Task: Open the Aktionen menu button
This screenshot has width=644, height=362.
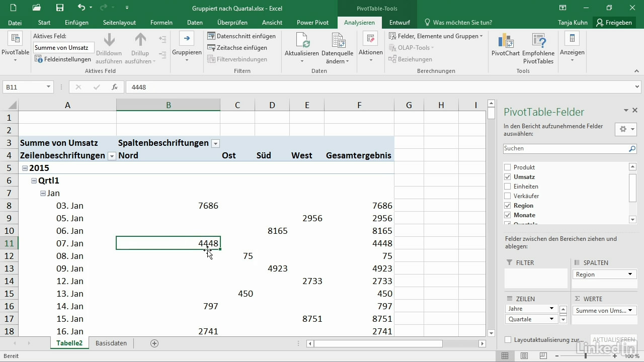Action: tap(371, 48)
